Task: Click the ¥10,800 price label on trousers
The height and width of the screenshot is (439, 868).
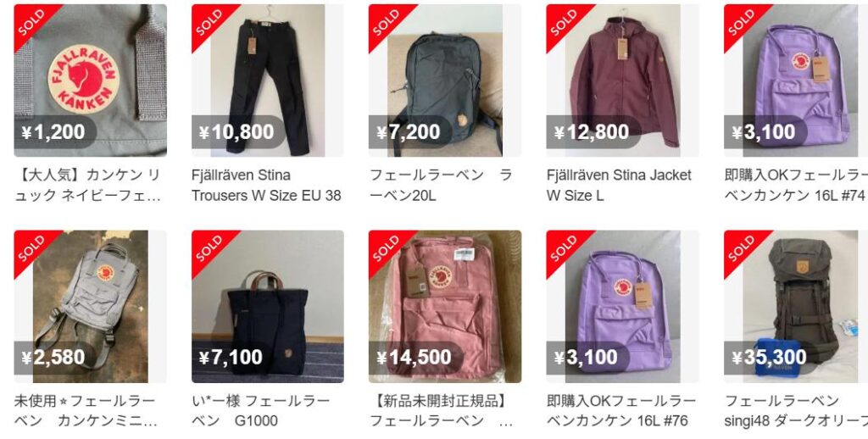Action: coord(237,131)
